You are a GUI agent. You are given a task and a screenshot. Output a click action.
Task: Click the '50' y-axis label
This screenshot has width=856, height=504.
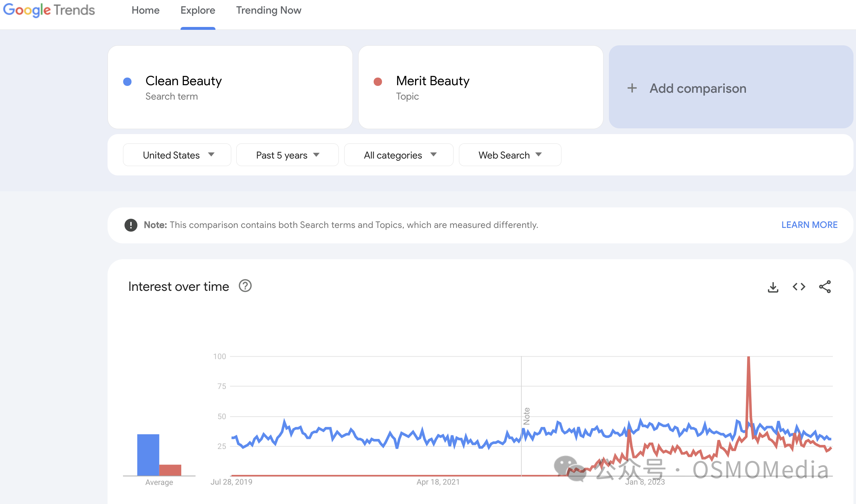222,416
